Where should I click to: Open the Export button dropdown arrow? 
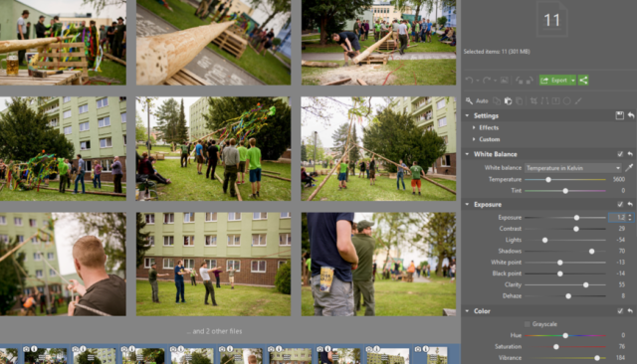coord(573,81)
